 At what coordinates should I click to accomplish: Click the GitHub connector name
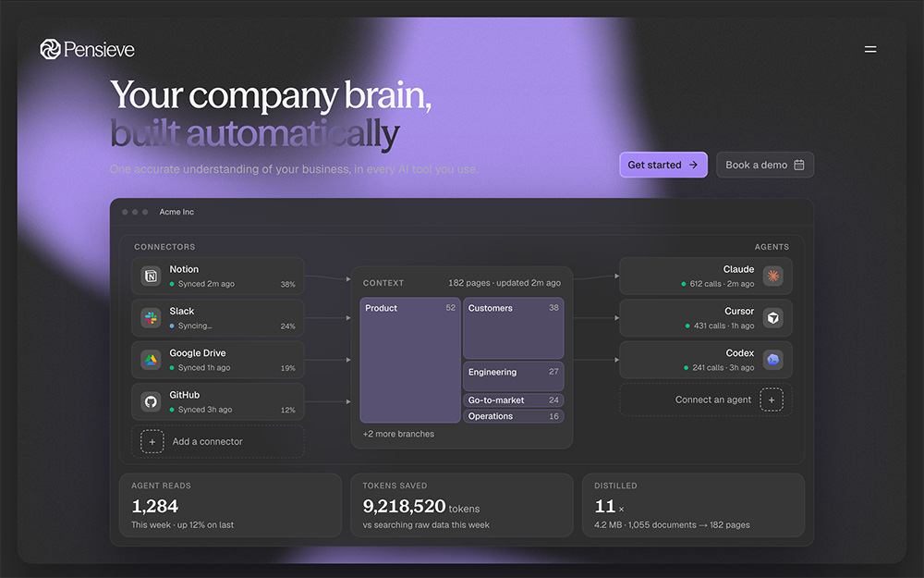pos(185,395)
